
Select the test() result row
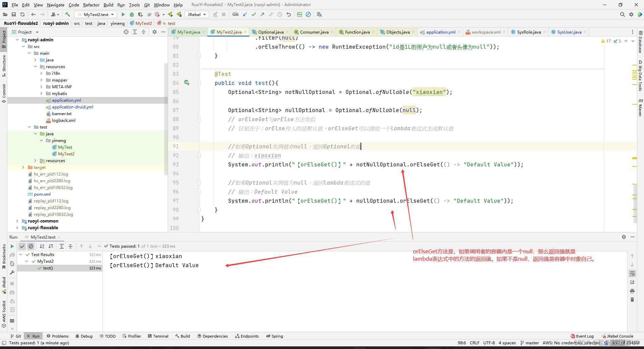click(60, 268)
